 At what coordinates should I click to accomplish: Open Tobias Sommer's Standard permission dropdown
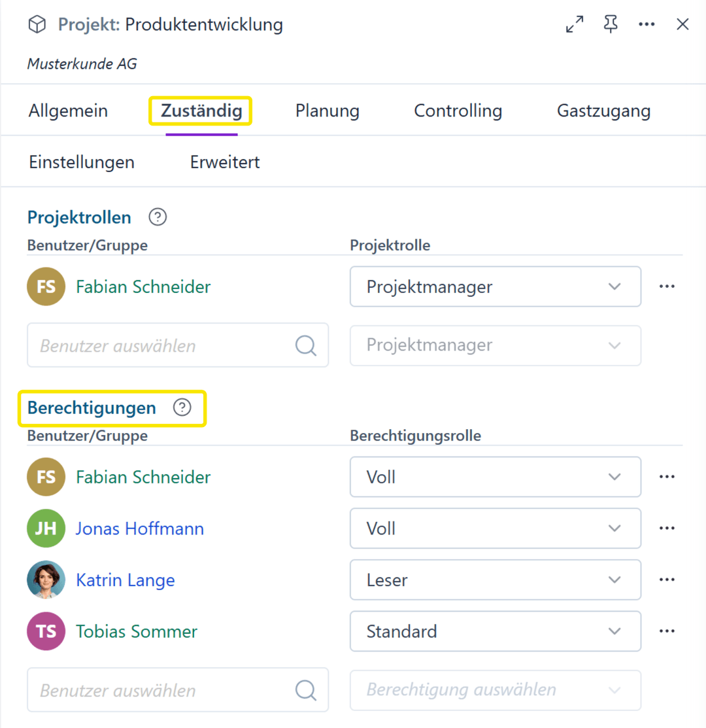tap(495, 631)
